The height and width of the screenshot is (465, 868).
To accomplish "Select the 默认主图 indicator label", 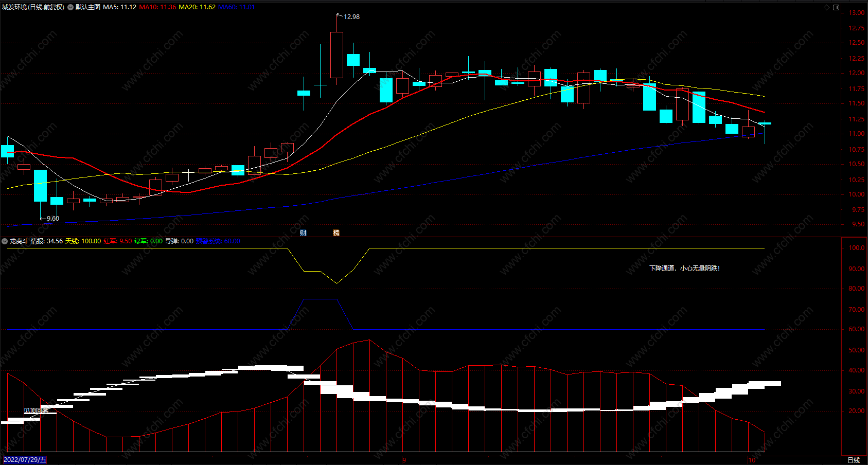I will pos(88,7).
